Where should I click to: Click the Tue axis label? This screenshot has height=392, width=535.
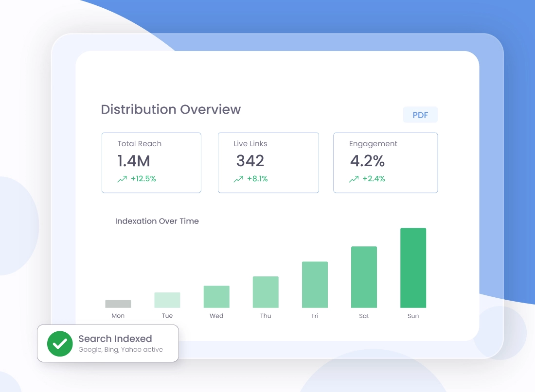(x=167, y=316)
